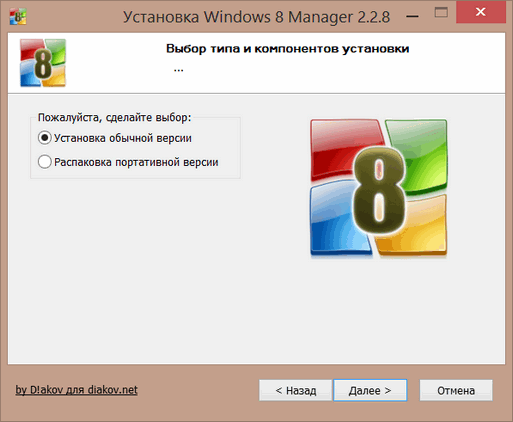Cancel setup with 'Отмена' button
The width and height of the screenshot is (513, 422).
pyautogui.click(x=456, y=390)
